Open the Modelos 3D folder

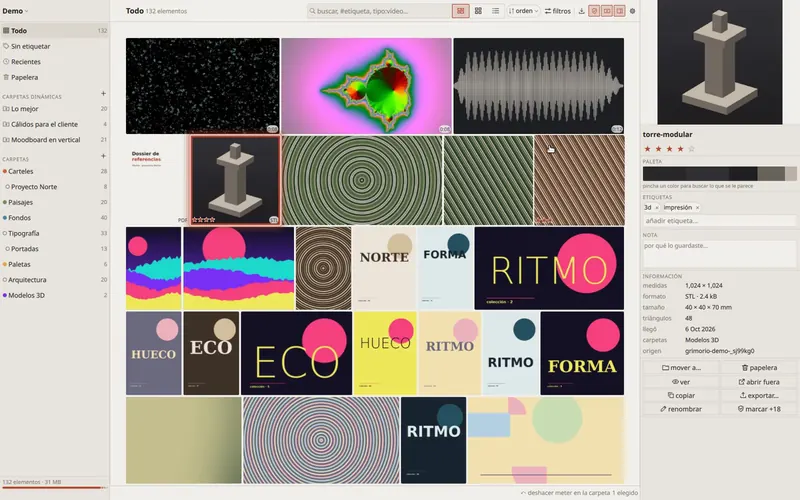[x=54, y=295]
